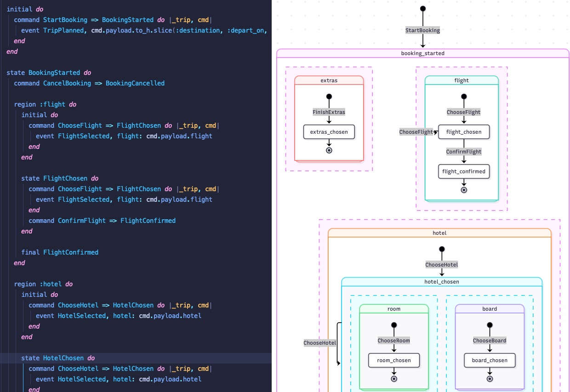The height and width of the screenshot is (392, 570).
Task: Click the 'command ConfirmFlight => FlightConfirmed' line
Action: pos(102,221)
